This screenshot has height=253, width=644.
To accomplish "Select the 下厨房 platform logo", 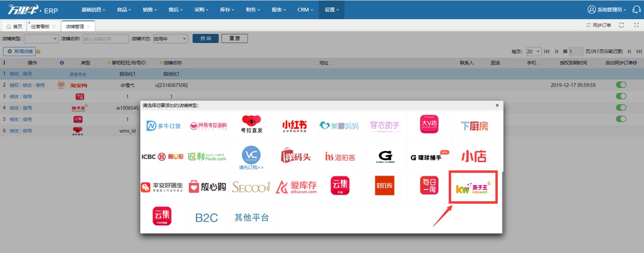I will [475, 126].
